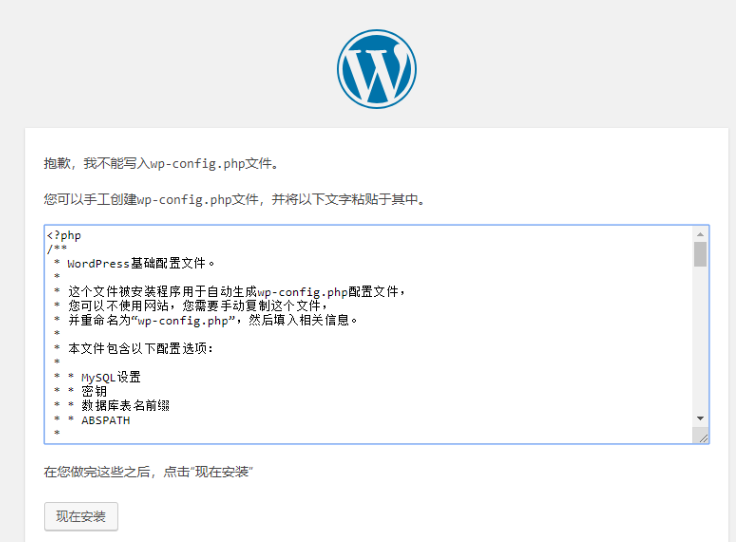The height and width of the screenshot is (542, 736).
Task: Click the MySQL设置 line in the code
Action: 110,377
